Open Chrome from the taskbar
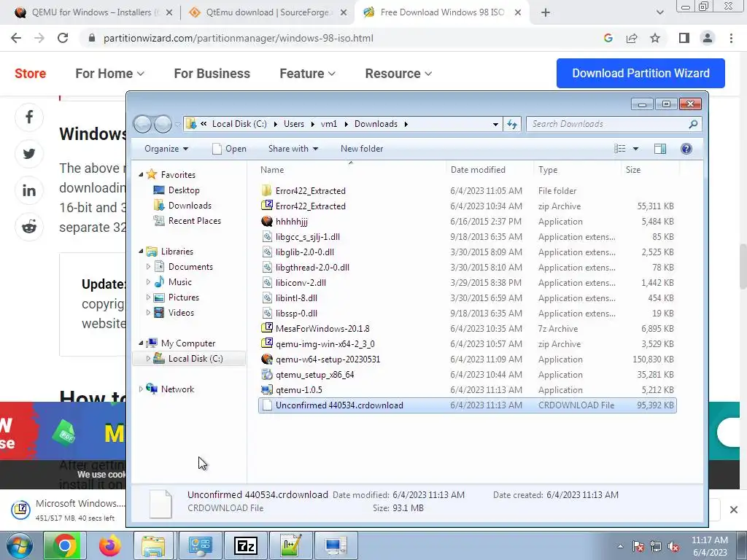 (x=65, y=545)
